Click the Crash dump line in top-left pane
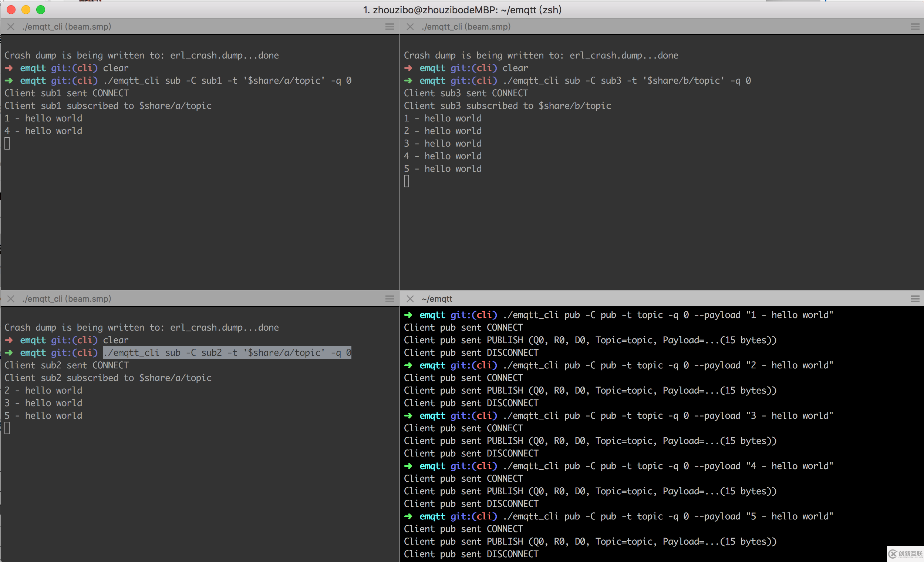The height and width of the screenshot is (562, 924). (x=142, y=56)
